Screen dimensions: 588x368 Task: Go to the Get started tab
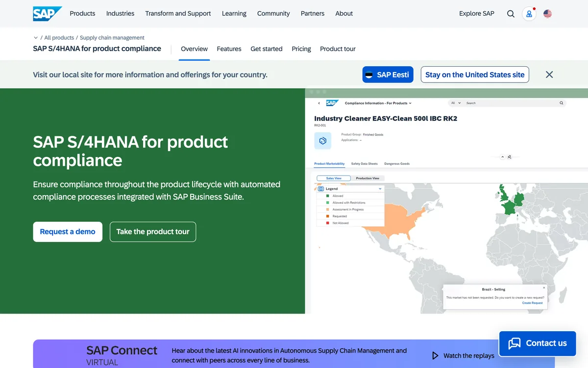(266, 49)
